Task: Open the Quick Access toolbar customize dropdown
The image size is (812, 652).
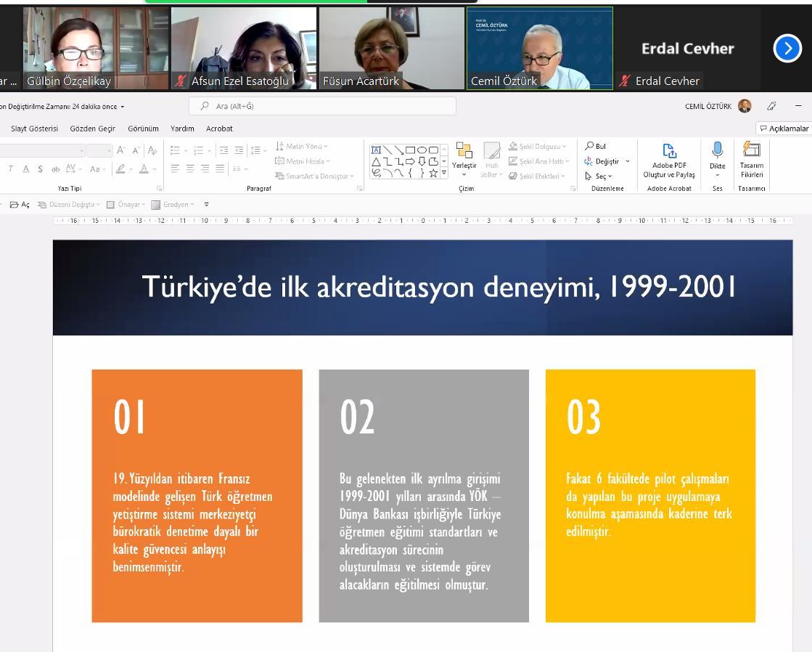Action: pyautogui.click(x=207, y=205)
